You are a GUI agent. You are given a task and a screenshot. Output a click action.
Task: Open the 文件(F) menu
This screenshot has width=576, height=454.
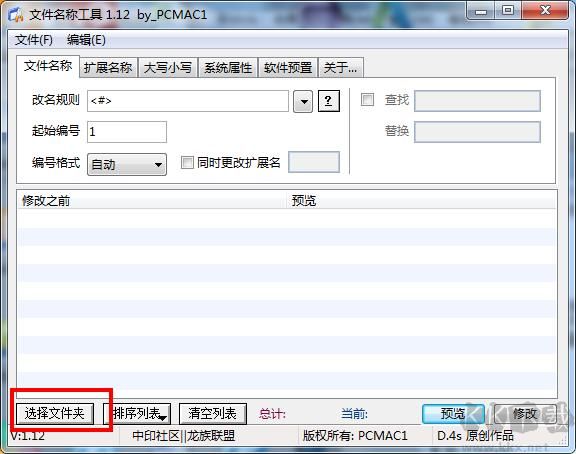(33, 40)
